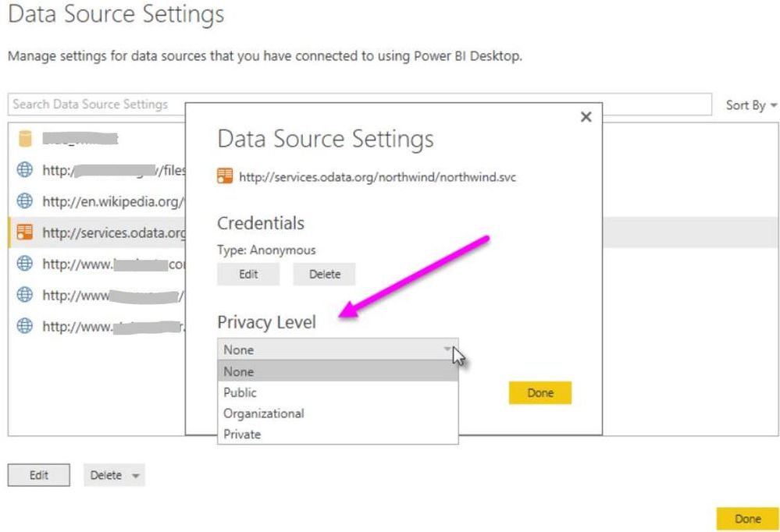
Task: Choose Private privacy level
Action: (338, 434)
